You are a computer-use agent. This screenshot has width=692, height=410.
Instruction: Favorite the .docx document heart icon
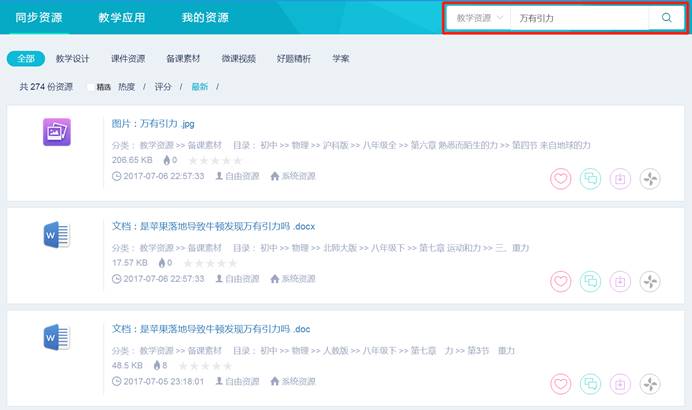point(560,281)
